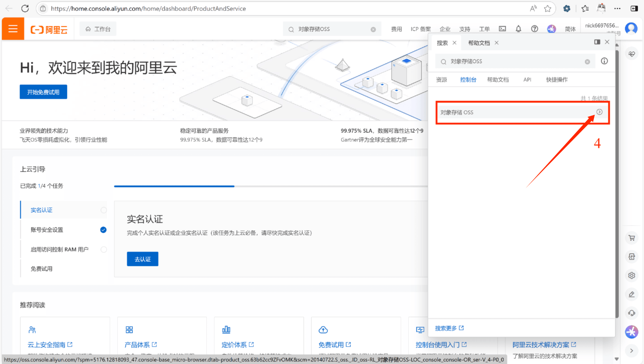
Task: Open the hamburger navigation menu
Action: pyautogui.click(x=13, y=28)
